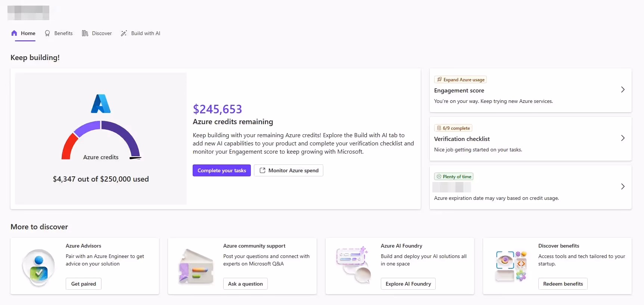Switch to the Benefits tab

[x=63, y=33]
